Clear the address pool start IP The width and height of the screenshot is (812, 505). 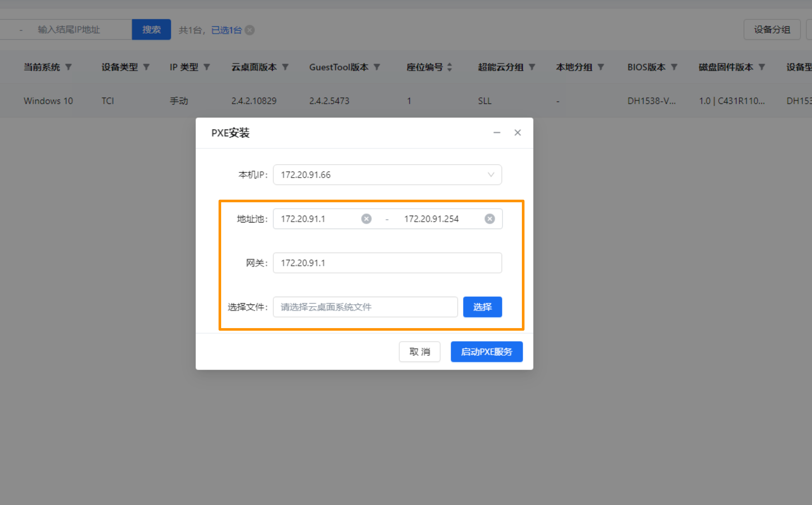coord(366,219)
